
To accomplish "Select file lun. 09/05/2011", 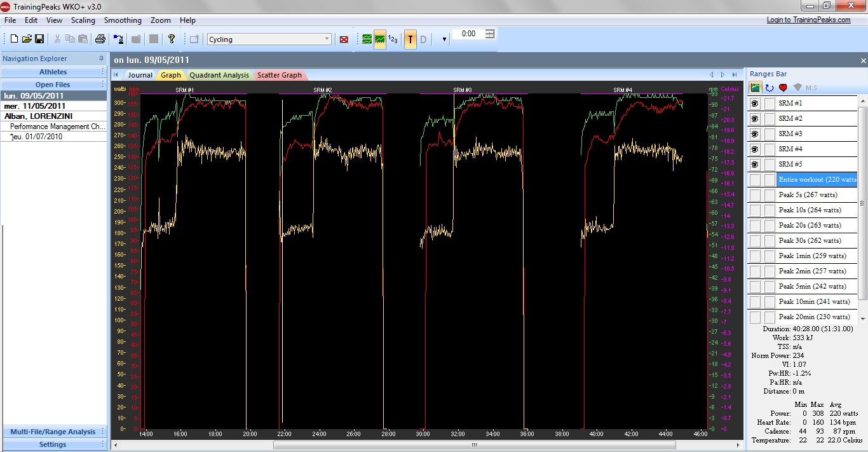I will pos(53,96).
